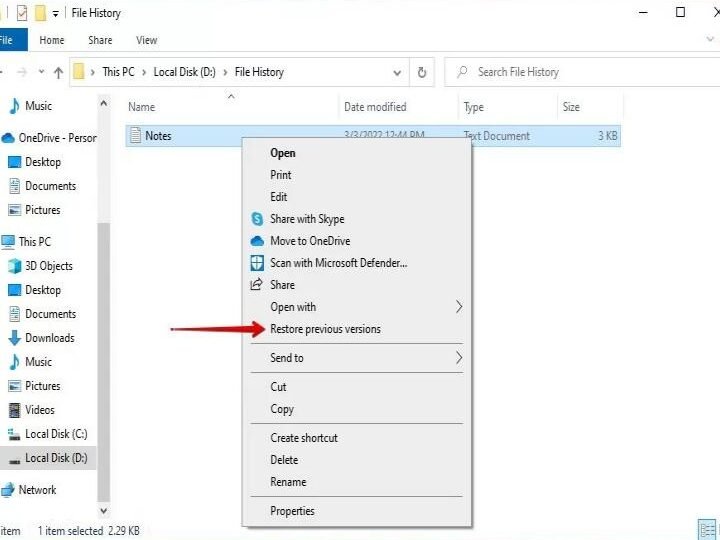Select Downloads in the navigation pane

click(48, 338)
